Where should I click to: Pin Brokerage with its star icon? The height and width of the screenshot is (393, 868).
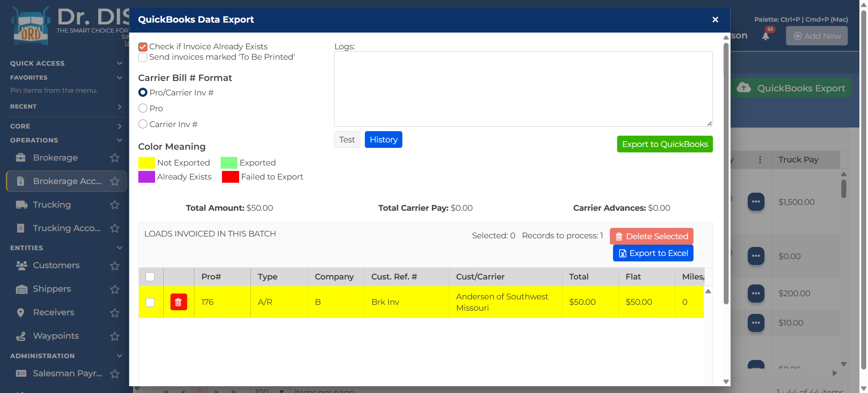(115, 158)
